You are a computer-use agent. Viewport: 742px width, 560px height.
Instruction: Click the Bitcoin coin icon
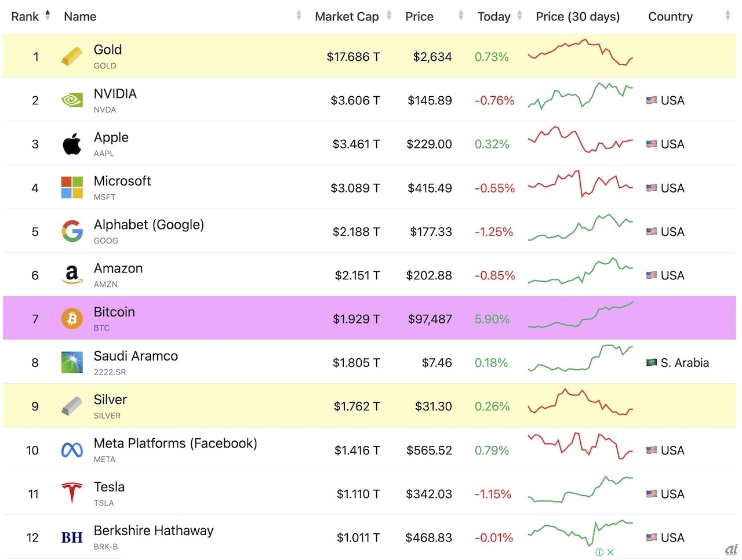[72, 318]
